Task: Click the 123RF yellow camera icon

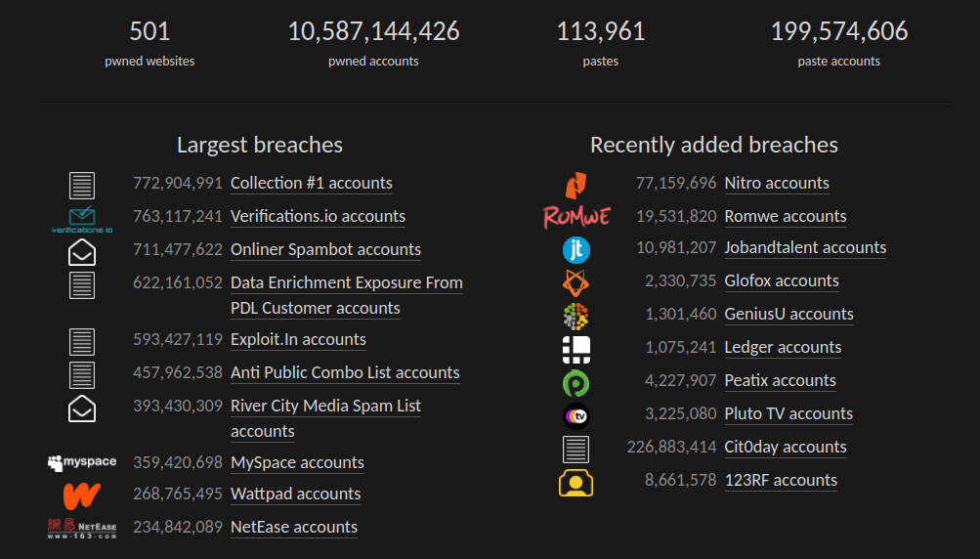Action: click(576, 482)
